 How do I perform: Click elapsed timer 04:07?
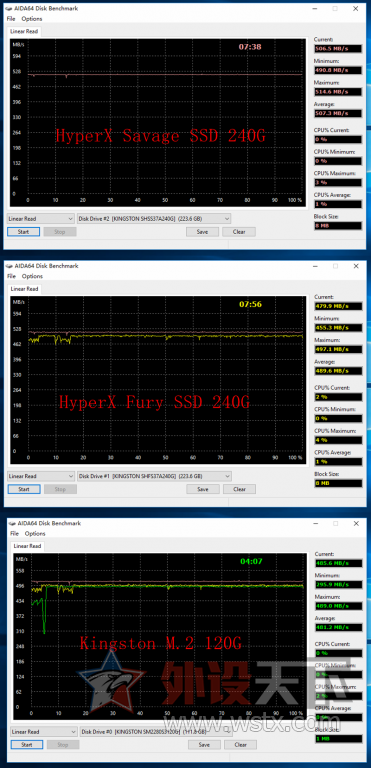251,561
